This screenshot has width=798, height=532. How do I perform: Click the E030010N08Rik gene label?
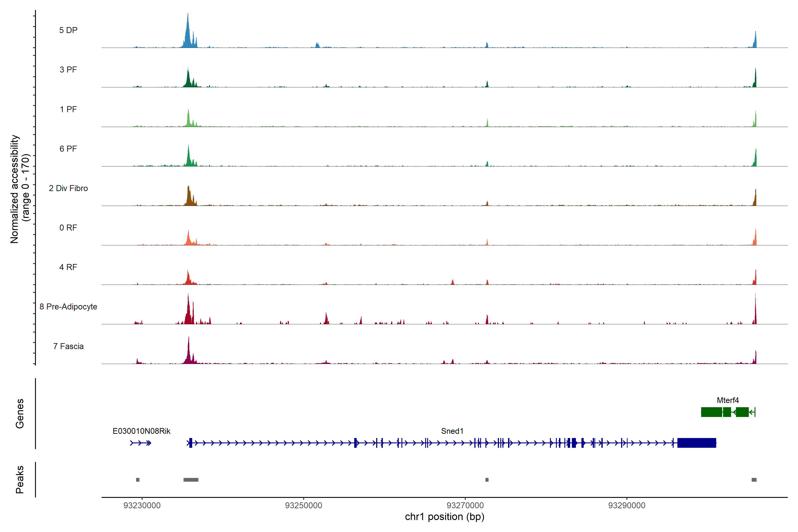[x=141, y=431]
